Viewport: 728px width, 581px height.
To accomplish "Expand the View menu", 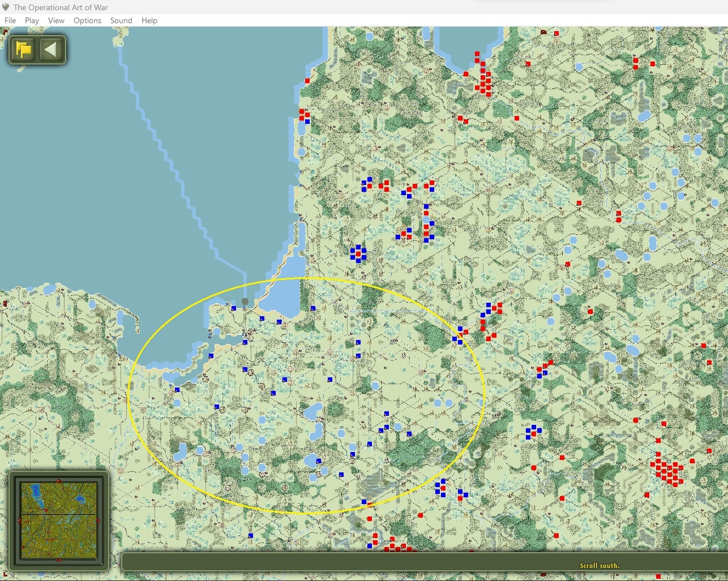I will point(56,20).
